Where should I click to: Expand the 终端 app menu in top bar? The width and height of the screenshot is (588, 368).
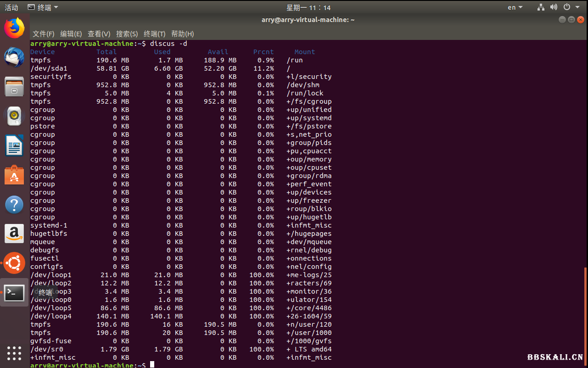43,7
